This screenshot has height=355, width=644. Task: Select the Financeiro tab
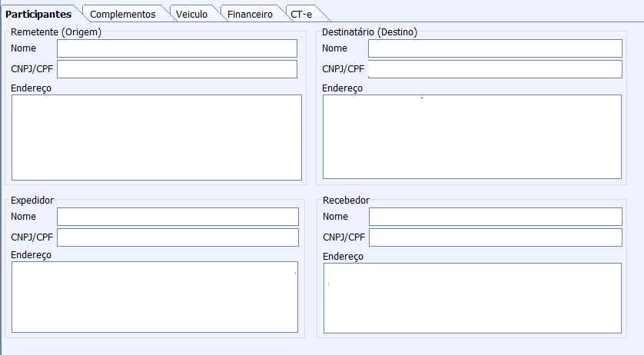point(250,14)
